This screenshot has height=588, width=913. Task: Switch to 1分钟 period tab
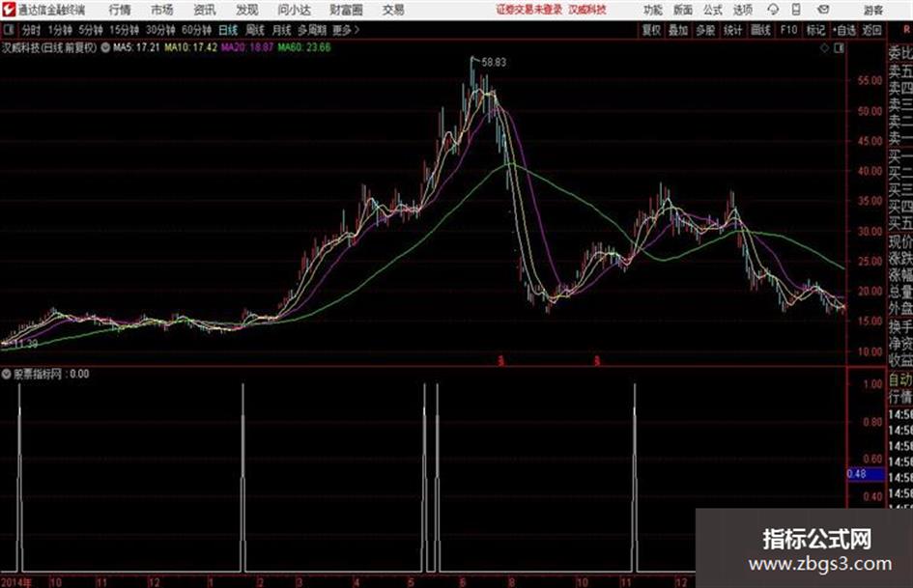point(60,30)
